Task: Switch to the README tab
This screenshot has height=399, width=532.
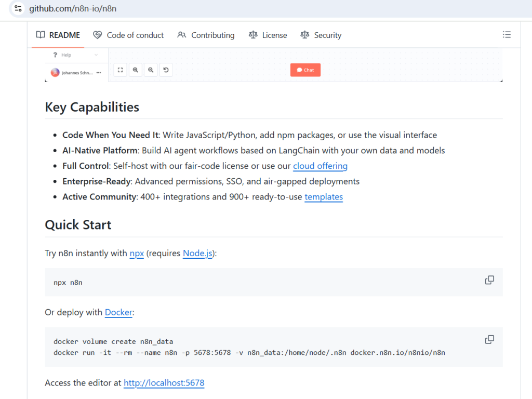Action: coord(58,35)
